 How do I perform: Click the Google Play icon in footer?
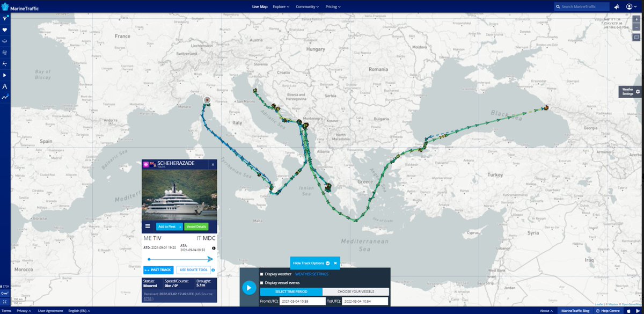[x=637, y=311]
